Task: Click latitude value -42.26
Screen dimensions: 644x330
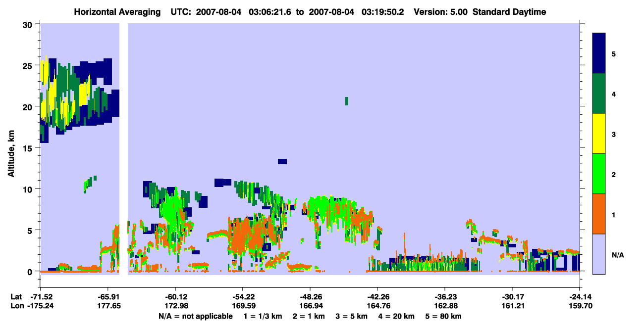Action: click(x=377, y=297)
